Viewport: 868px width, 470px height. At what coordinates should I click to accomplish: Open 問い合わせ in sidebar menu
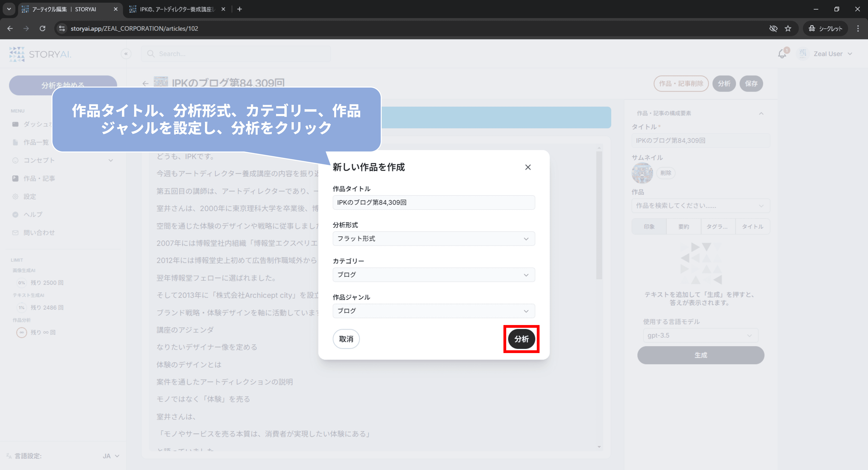pos(39,233)
